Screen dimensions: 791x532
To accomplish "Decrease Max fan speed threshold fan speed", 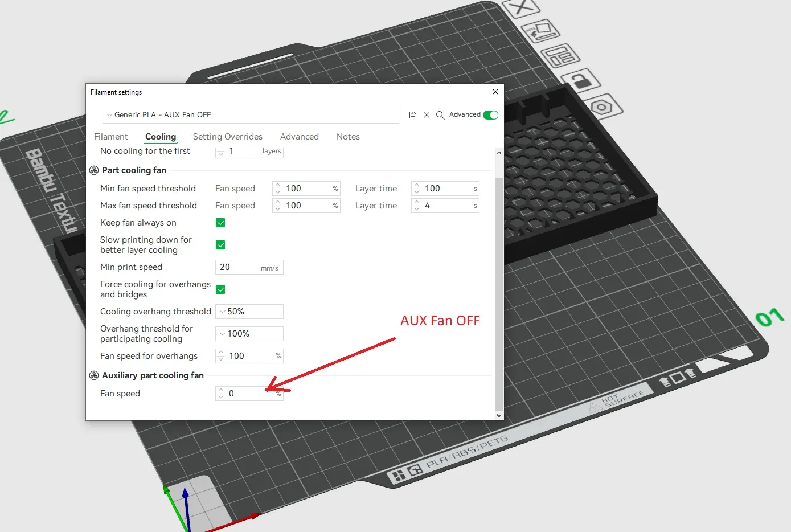I will [278, 209].
